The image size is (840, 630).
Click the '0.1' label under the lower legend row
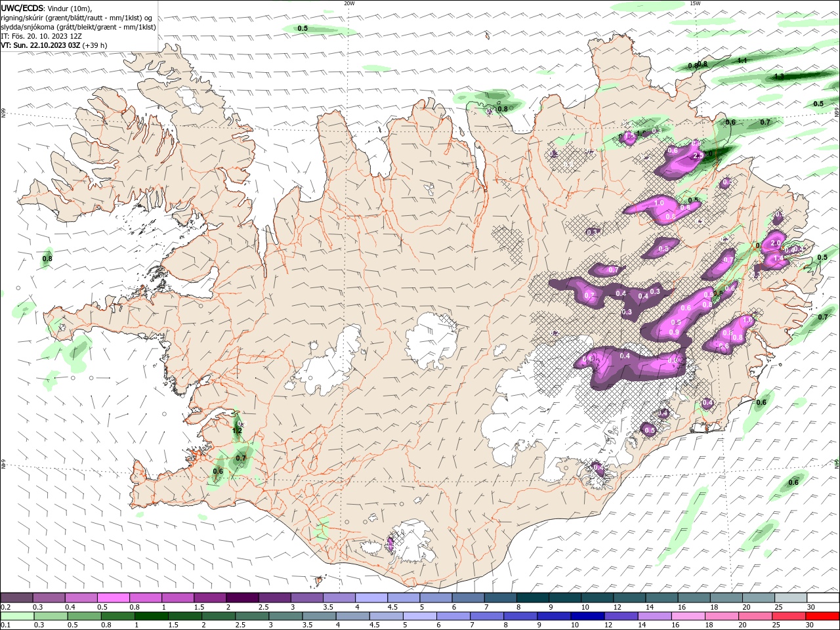point(6,625)
